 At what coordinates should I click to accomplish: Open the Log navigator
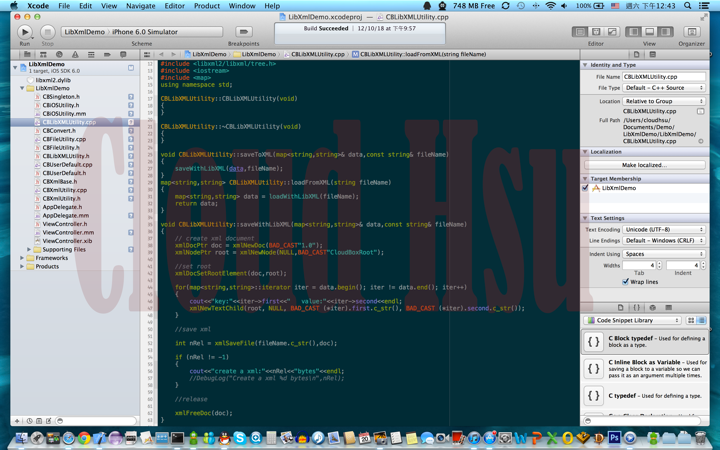(x=123, y=54)
